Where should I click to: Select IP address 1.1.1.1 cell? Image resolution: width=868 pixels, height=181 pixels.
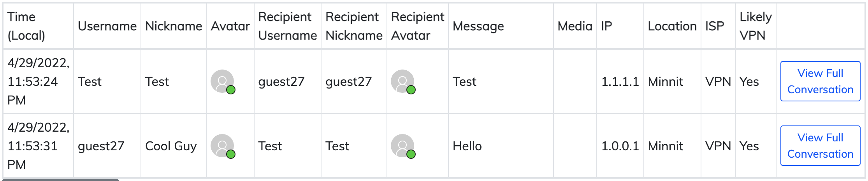tap(620, 82)
